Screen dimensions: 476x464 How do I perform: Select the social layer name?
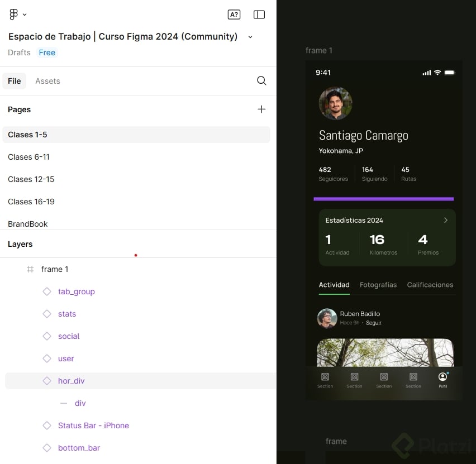[69, 336]
